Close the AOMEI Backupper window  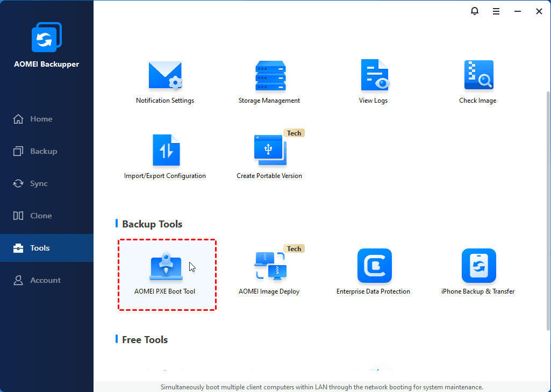[539, 12]
